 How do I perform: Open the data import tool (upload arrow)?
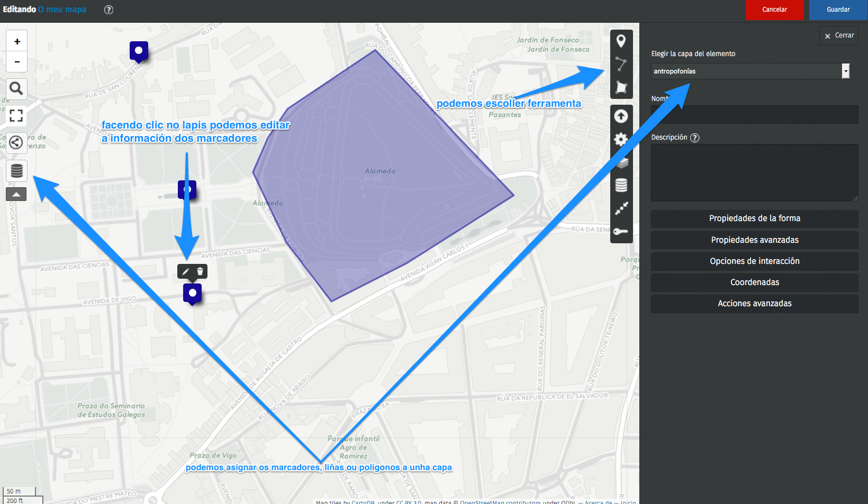coord(621,116)
